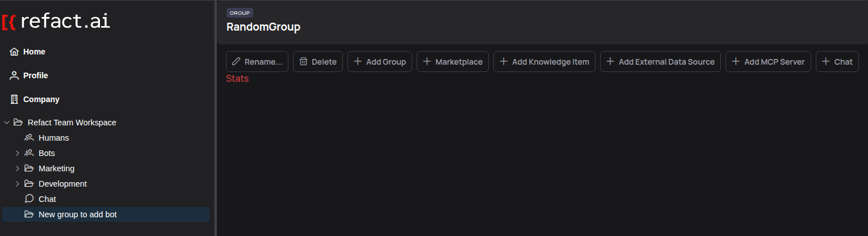Click the plus icon on the toolbar Chat button
Viewport: 868px width, 236px height.
(826, 62)
